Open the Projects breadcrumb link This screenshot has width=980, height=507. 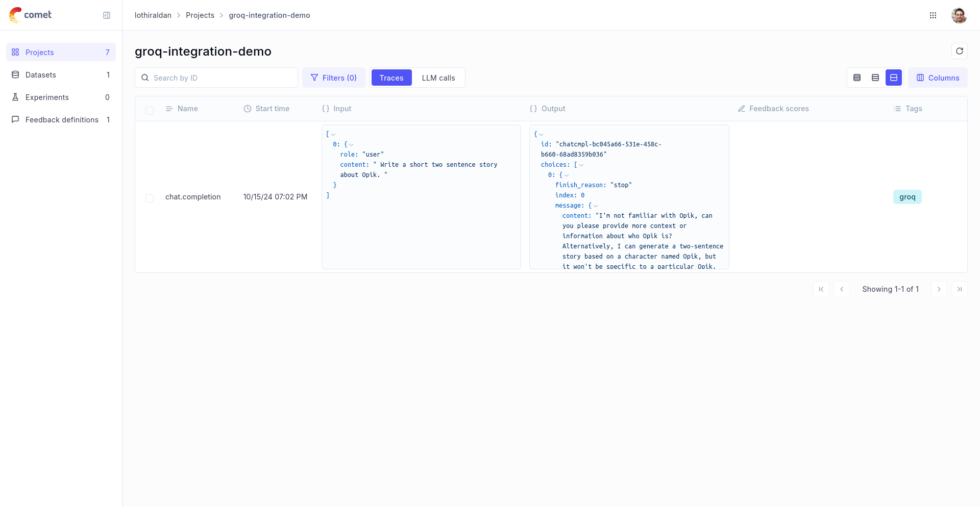[x=200, y=15]
